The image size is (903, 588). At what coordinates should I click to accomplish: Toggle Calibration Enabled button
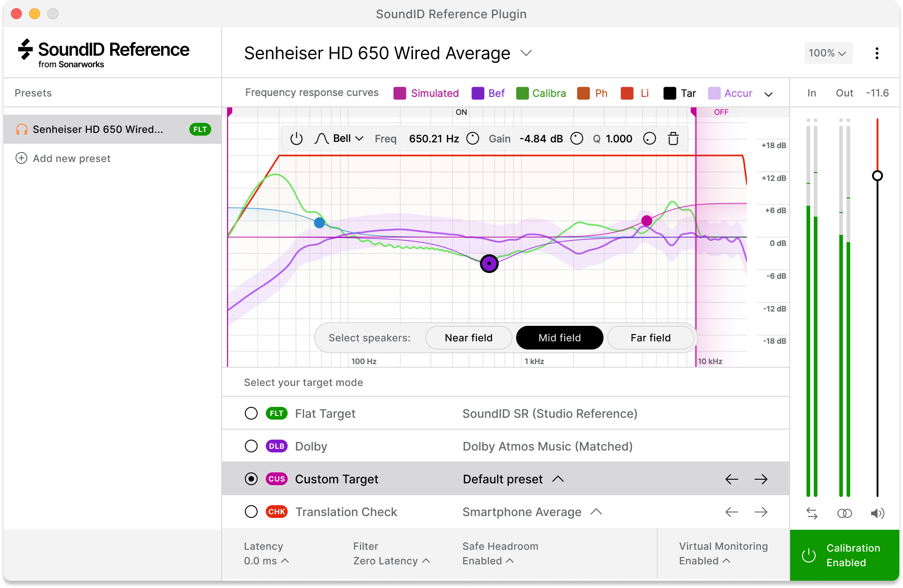pos(845,555)
